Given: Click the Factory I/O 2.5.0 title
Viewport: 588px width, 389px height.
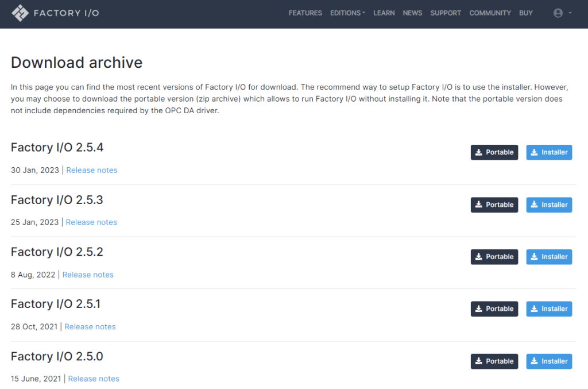Looking at the screenshot, I should tap(57, 356).
